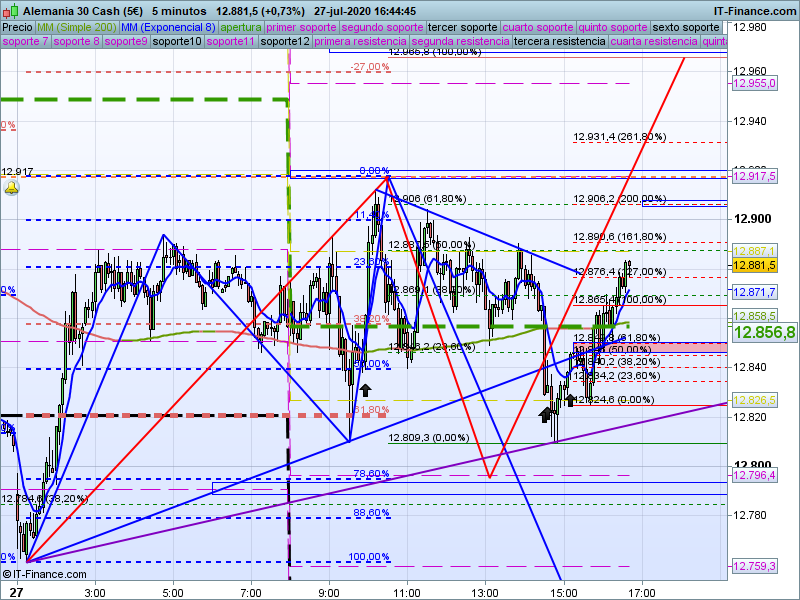Image resolution: width=800 pixels, height=600 pixels.
Task: Click the yellow 12.887,1 price tag
Action: (755, 251)
